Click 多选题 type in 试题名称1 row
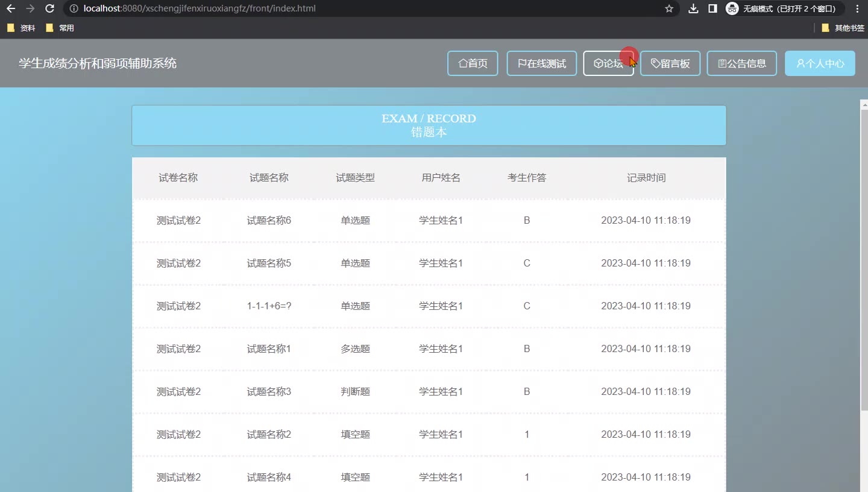The width and height of the screenshot is (868, 492). [355, 349]
